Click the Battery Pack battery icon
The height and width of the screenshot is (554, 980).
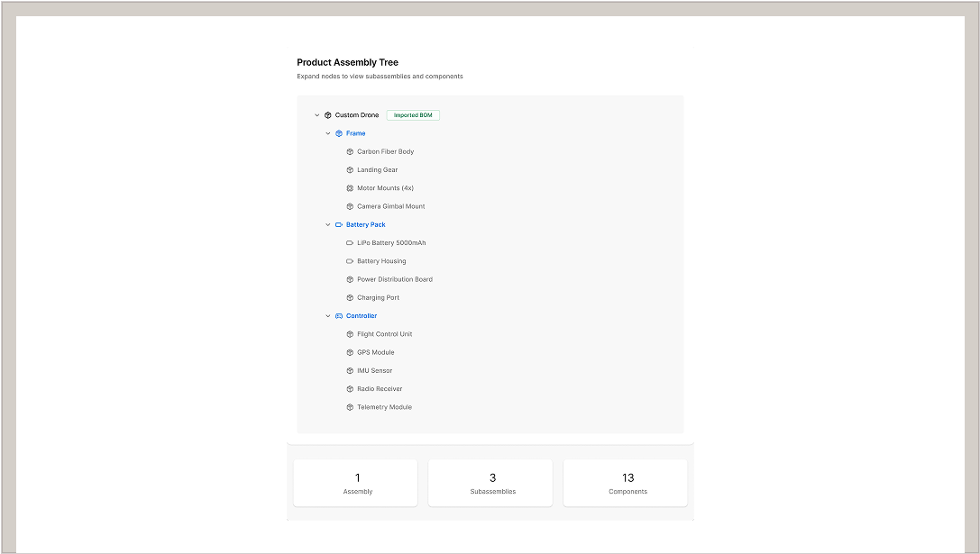point(339,224)
